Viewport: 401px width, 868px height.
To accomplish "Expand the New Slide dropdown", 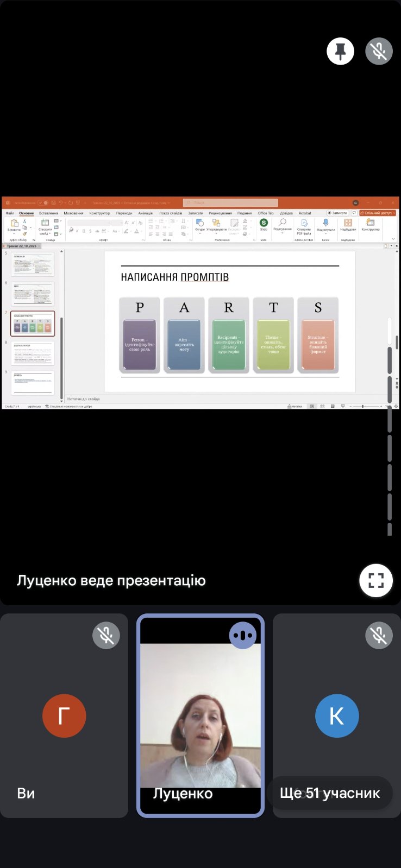I will pos(45,233).
